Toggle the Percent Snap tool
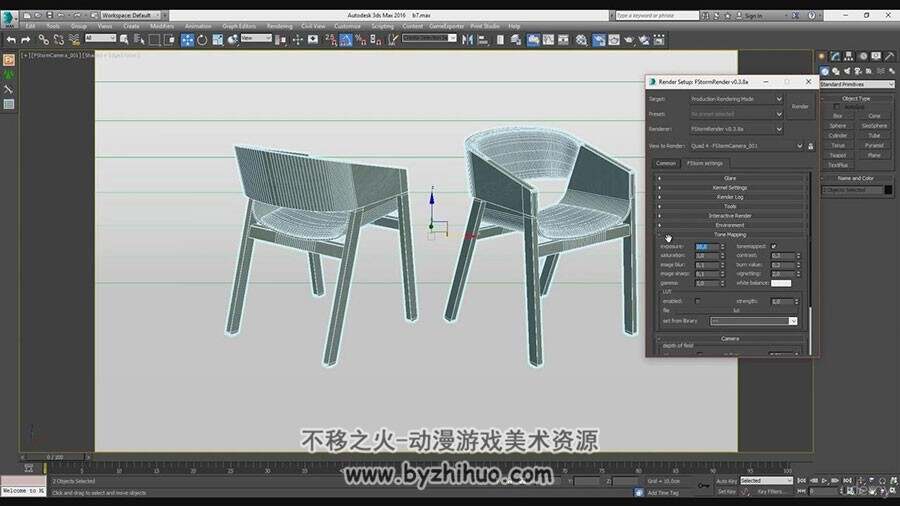 (x=360, y=40)
